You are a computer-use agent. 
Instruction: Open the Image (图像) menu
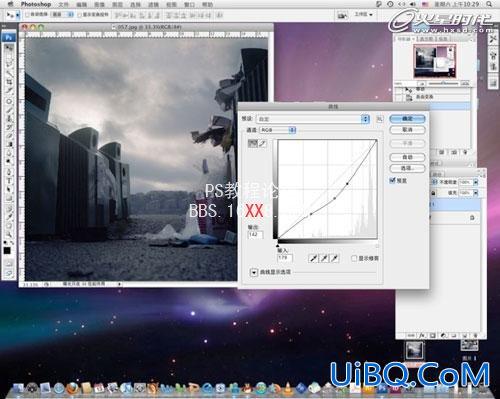99,4
